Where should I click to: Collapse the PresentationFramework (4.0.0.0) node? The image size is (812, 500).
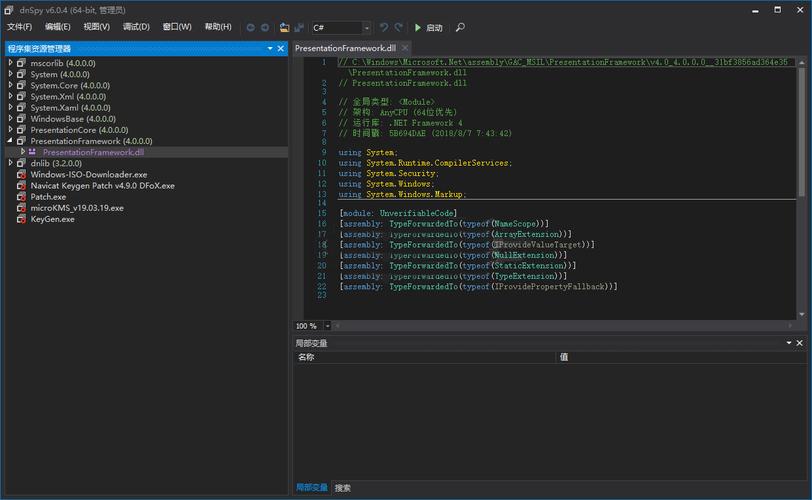10,141
